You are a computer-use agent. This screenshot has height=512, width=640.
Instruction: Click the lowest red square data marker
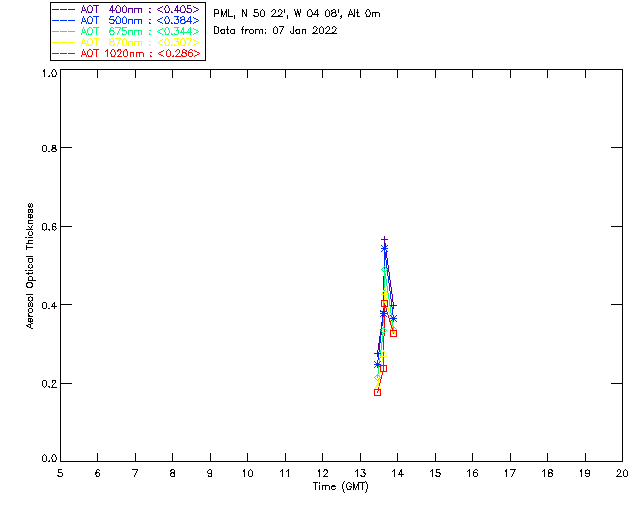coord(378,392)
